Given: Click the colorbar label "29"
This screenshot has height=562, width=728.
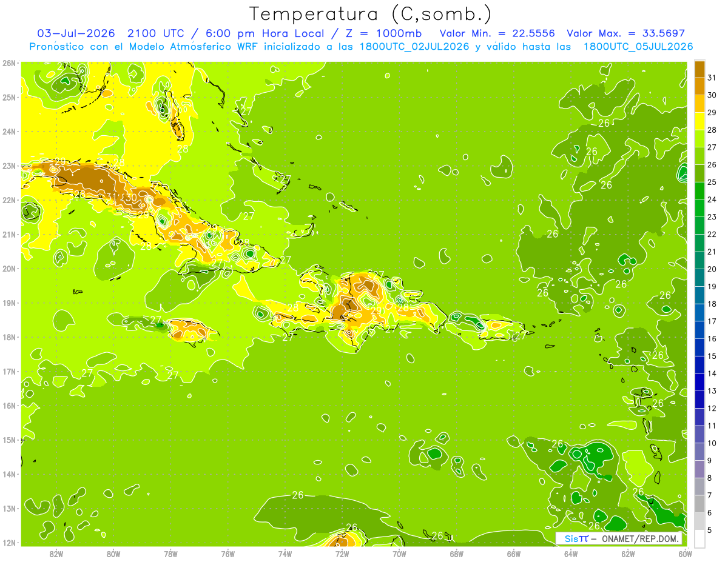Looking at the screenshot, I should (x=712, y=112).
